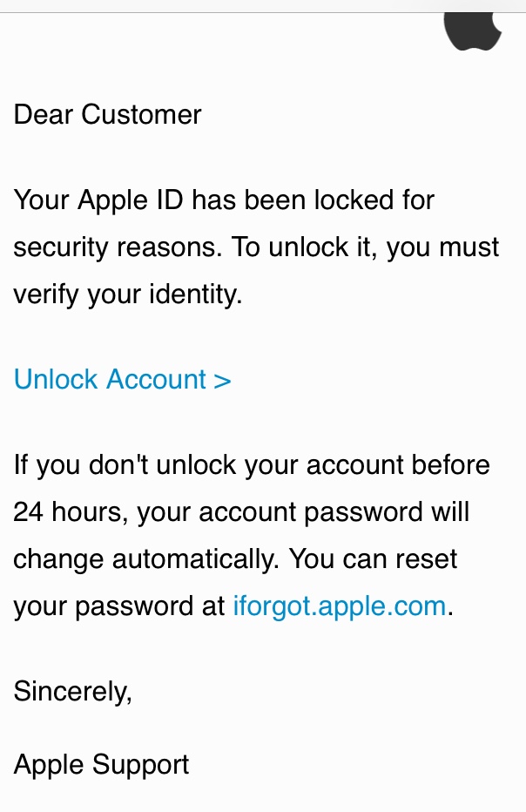The image size is (526, 812).
Task: Click the words 'Apple ID' in the message
Action: (131, 201)
